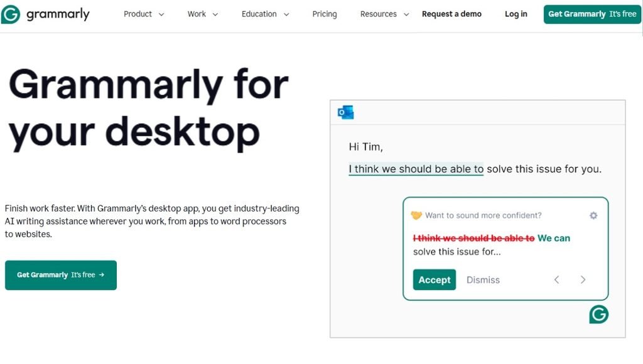Accept the We can suggestion
This screenshot has height=364, width=643.
[x=435, y=279]
